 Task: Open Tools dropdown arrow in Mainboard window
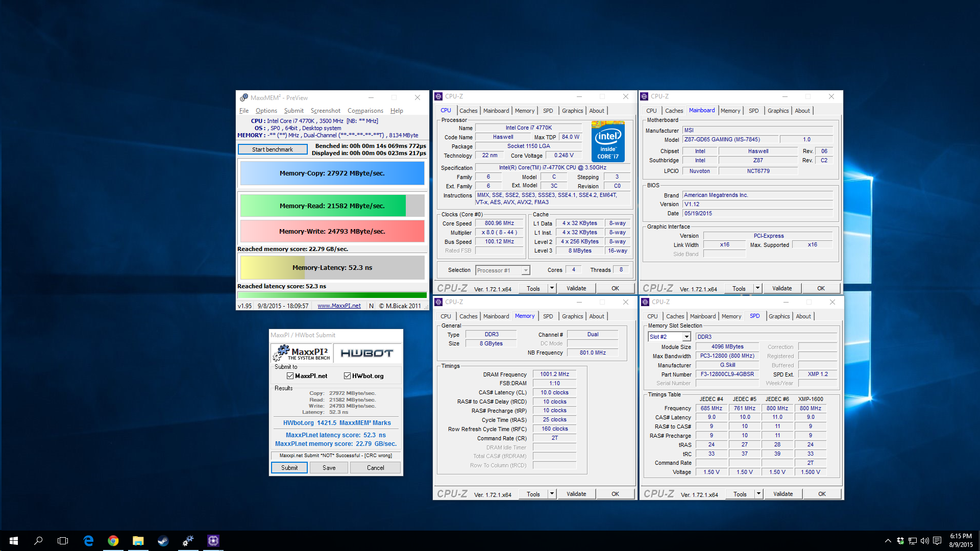(x=757, y=288)
